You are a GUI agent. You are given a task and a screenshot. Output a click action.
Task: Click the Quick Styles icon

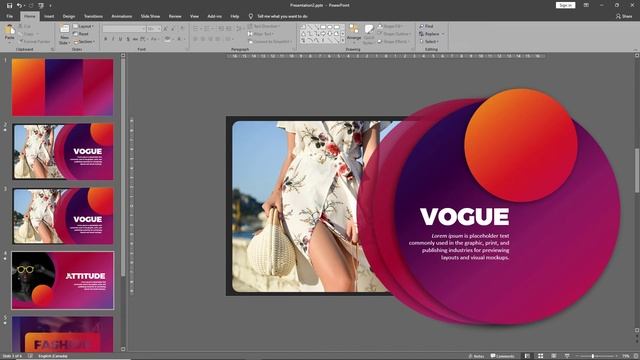click(369, 30)
